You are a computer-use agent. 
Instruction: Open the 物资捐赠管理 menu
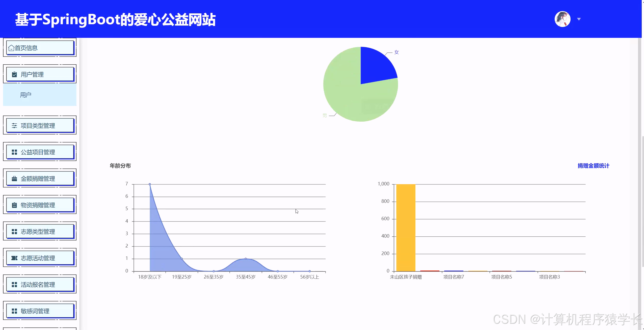40,205
